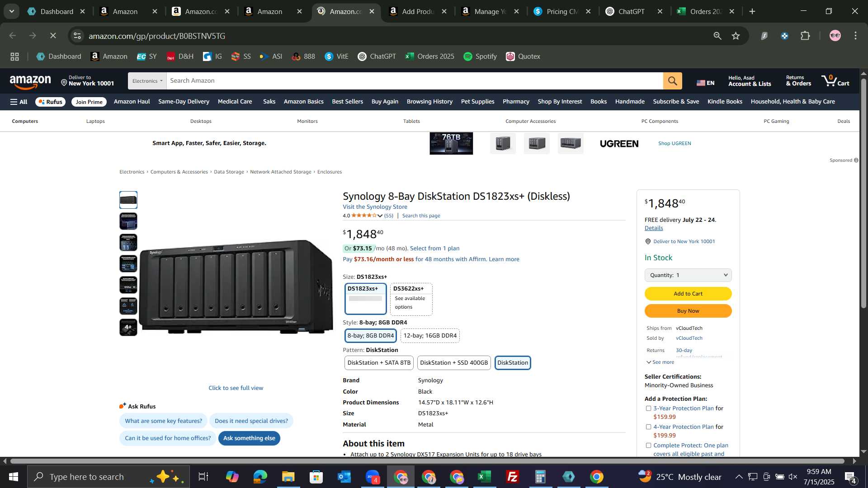Open Spotify bookmark
The image size is (868, 488).
click(x=480, y=56)
